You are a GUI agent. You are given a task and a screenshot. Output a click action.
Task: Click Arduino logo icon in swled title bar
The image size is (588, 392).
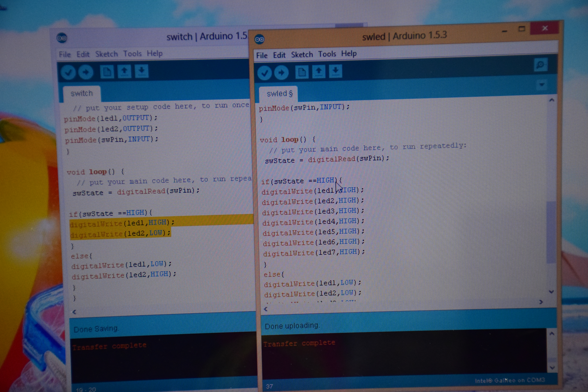[260, 39]
